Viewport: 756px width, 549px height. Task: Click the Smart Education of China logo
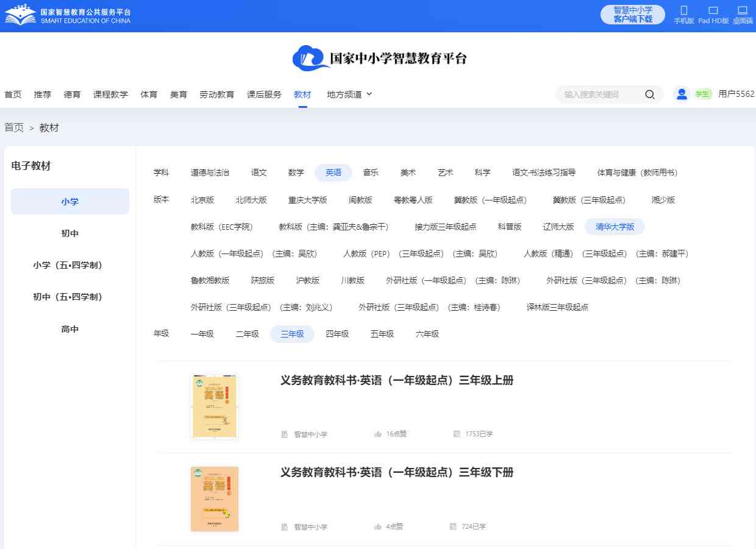click(x=68, y=15)
